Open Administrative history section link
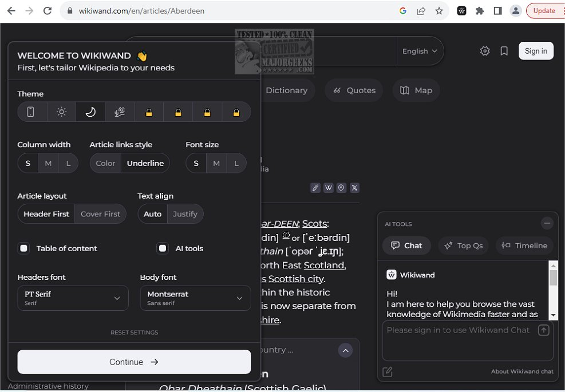The width and height of the screenshot is (565, 392). click(x=48, y=386)
